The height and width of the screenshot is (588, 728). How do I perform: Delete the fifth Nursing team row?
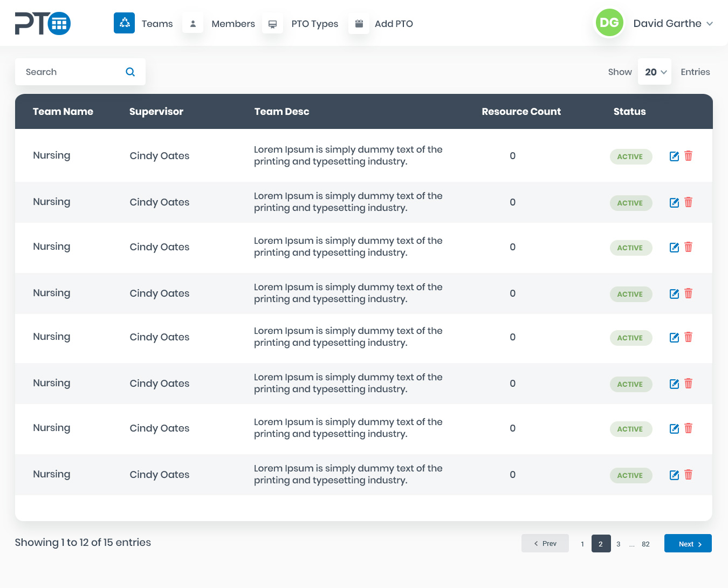point(689,337)
